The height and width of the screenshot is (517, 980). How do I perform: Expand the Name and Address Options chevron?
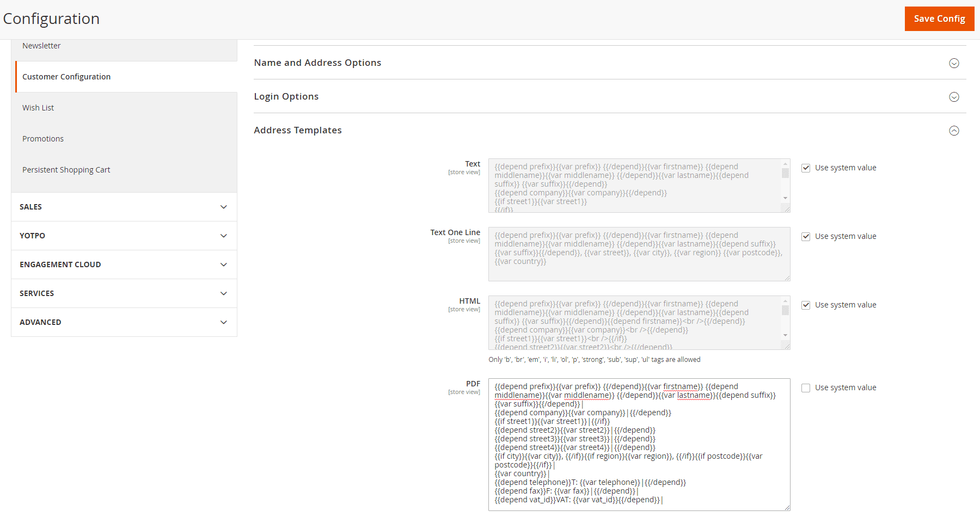[x=954, y=63]
